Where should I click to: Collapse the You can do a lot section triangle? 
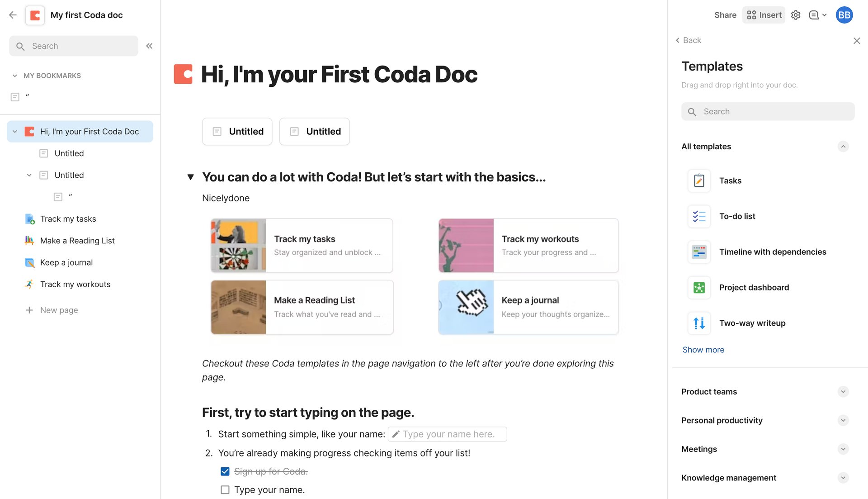191,177
